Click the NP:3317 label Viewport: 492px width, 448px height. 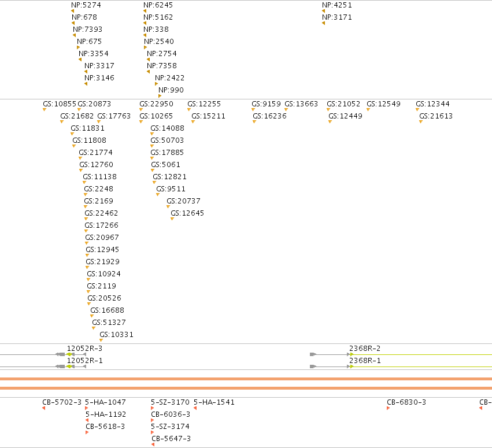pyautogui.click(x=99, y=66)
